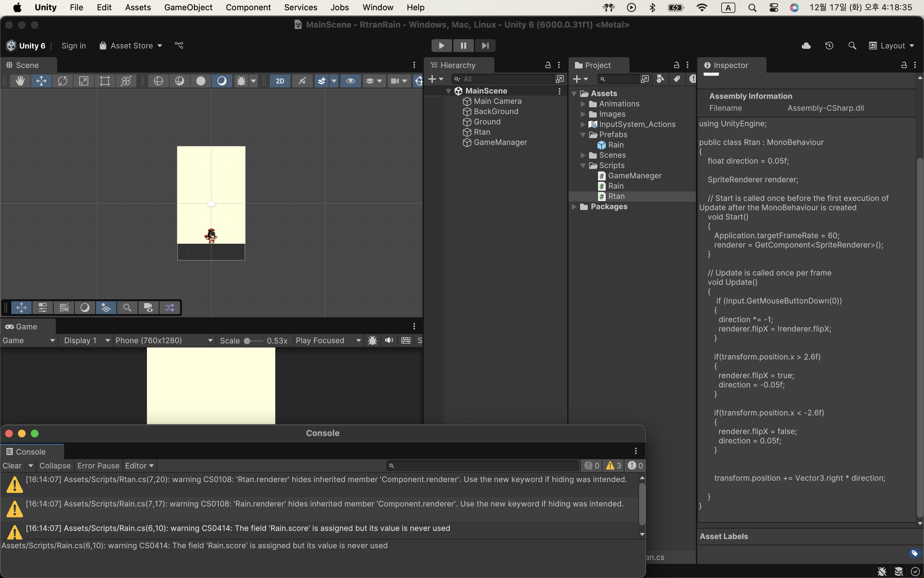Viewport: 924px width, 578px height.
Task: Clear the Console messages
Action: point(12,466)
